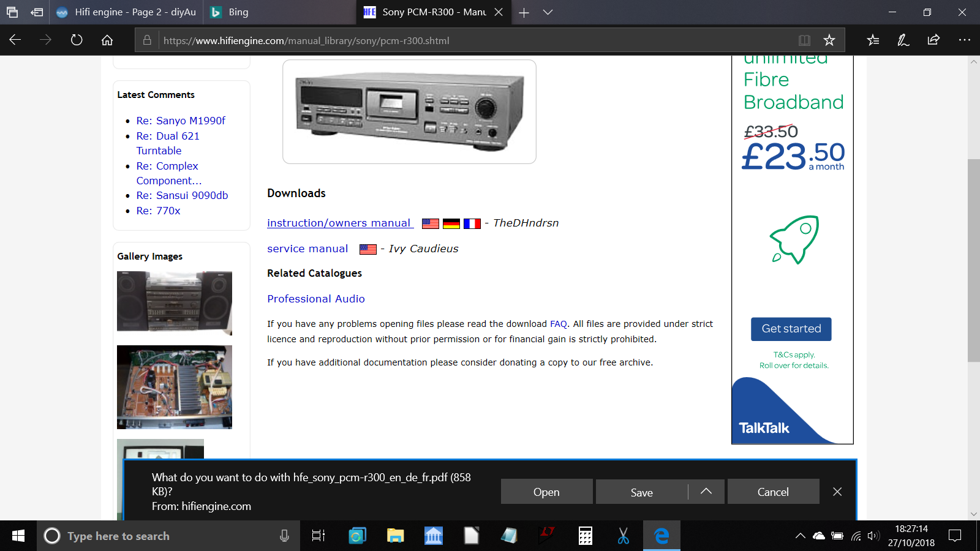Open Edge Settings and more menu
The image size is (980, 551).
click(x=965, y=40)
